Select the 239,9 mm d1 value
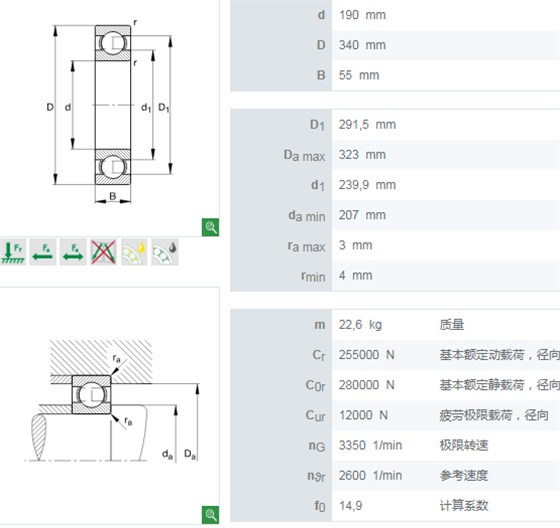The image size is (560, 528). click(x=367, y=185)
